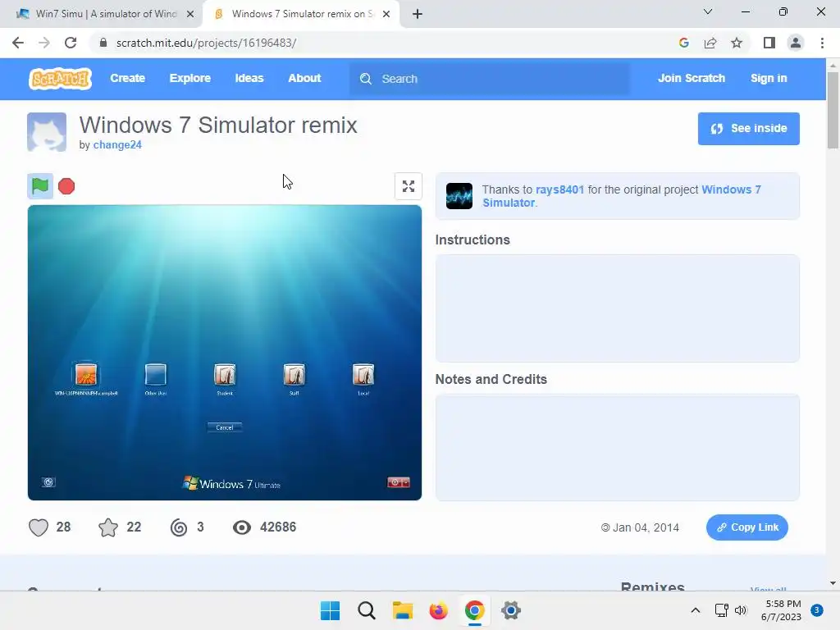This screenshot has width=840, height=630.
Task: Open Settings from taskbar
Action: [511, 610]
